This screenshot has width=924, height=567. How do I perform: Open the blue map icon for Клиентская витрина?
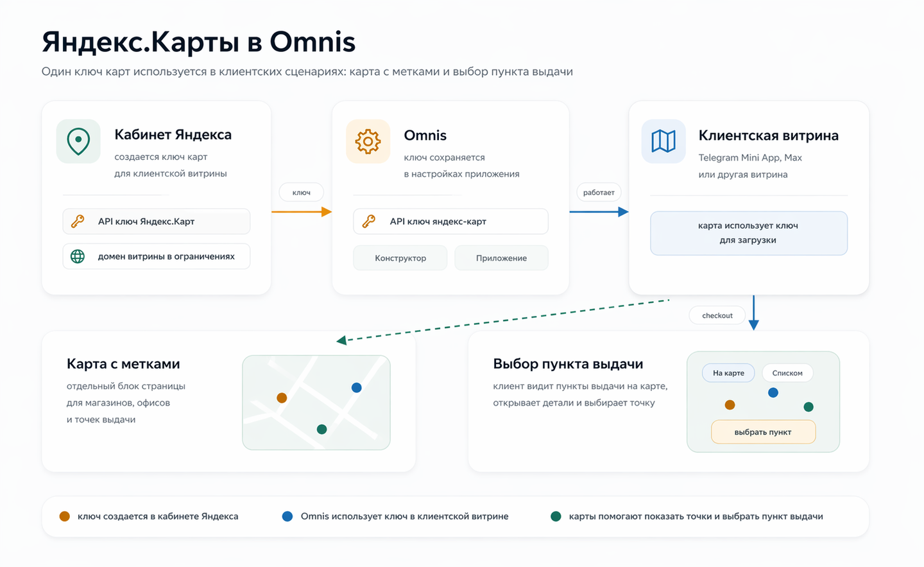click(663, 141)
